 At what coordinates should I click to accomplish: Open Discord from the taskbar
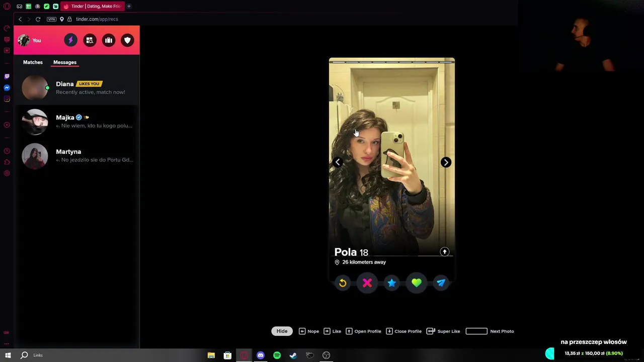pyautogui.click(x=261, y=355)
